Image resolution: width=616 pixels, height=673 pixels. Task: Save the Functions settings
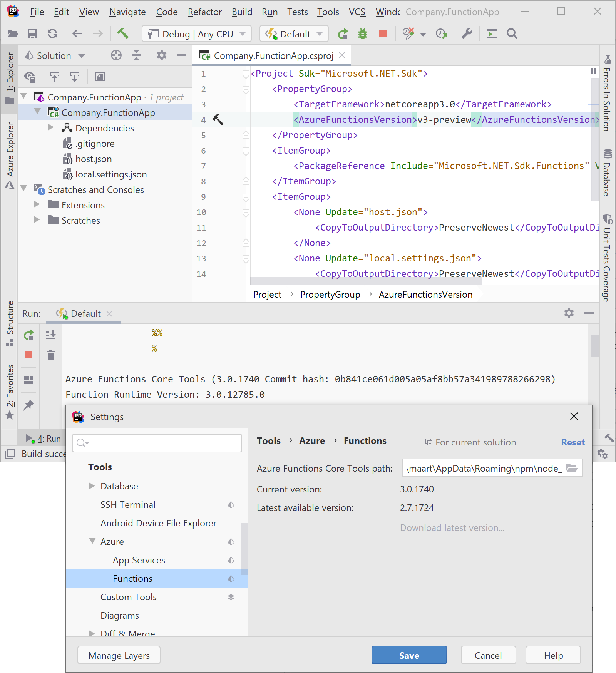tap(409, 655)
